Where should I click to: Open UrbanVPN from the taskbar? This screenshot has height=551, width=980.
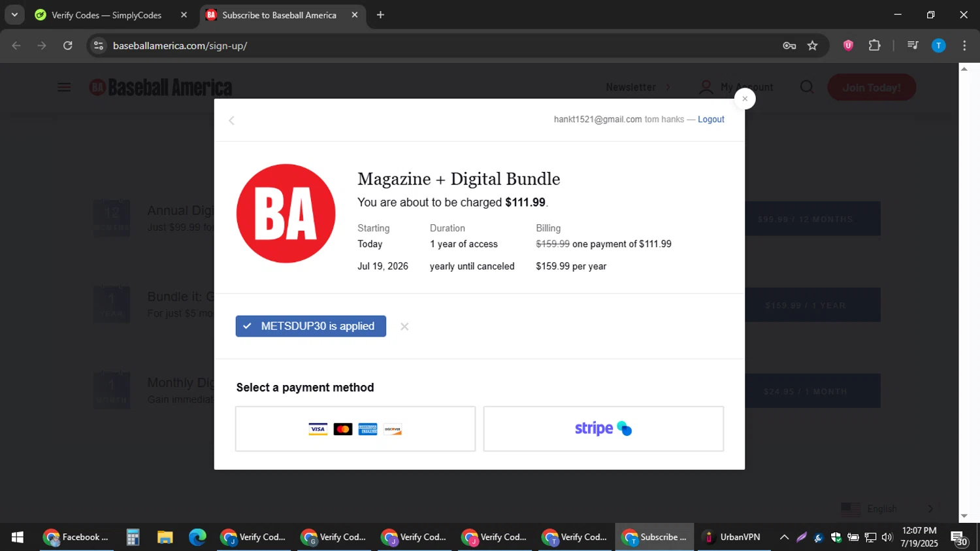pos(734,537)
